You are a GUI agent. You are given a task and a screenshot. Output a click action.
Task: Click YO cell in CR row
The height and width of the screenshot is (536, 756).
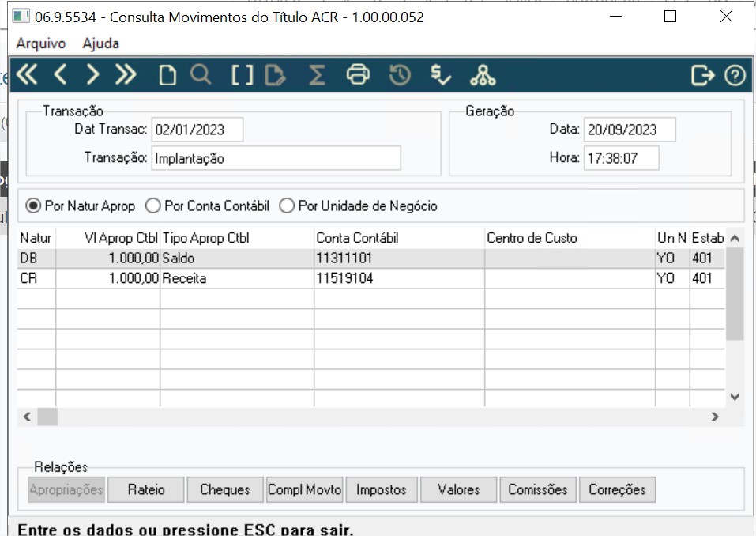click(672, 278)
